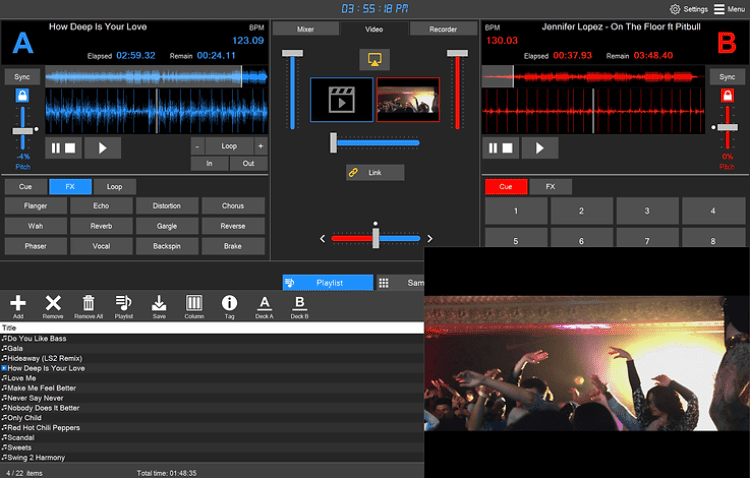The image size is (750, 478).
Task: Switch to the Recorder tab
Action: click(x=443, y=29)
